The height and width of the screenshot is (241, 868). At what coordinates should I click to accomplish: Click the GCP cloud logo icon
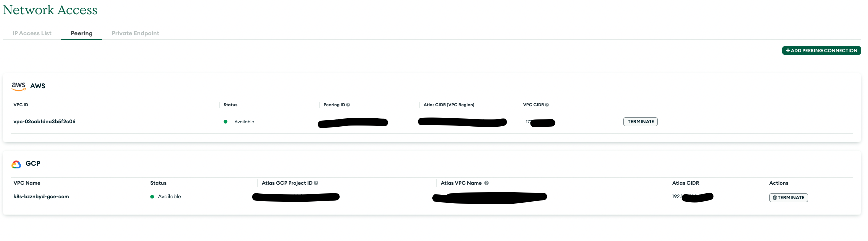[x=16, y=164]
